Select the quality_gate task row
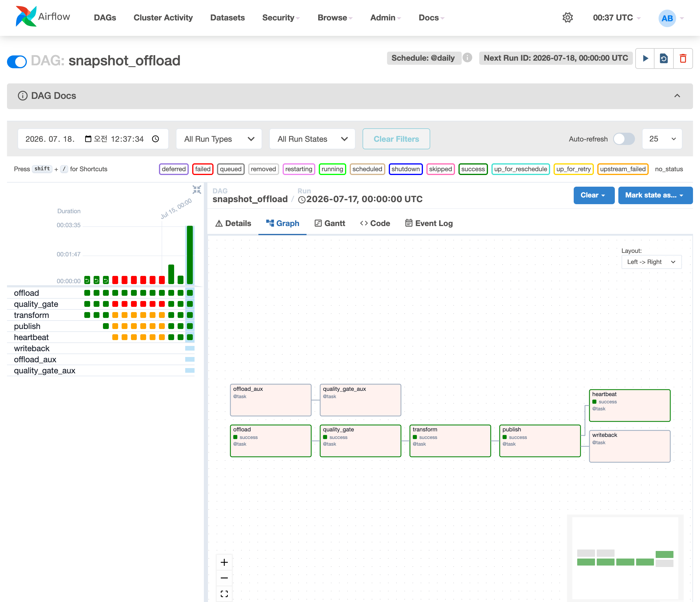The image size is (700, 602). click(101, 304)
